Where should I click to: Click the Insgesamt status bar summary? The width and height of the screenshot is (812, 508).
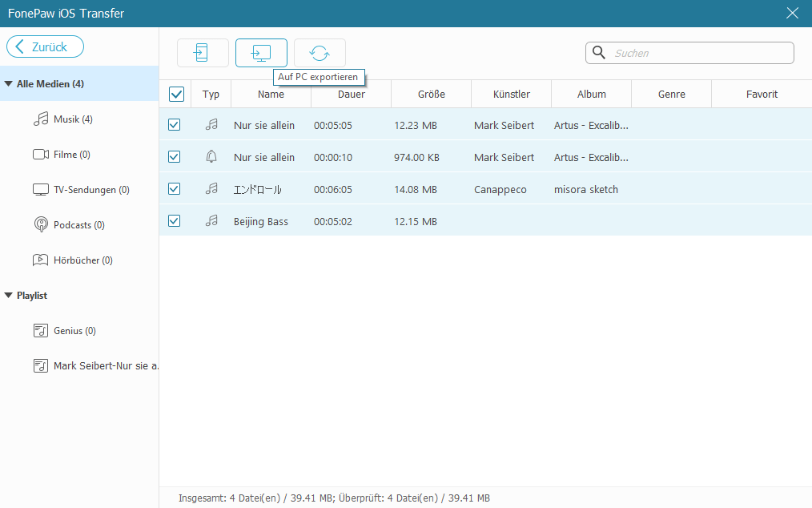(x=334, y=498)
